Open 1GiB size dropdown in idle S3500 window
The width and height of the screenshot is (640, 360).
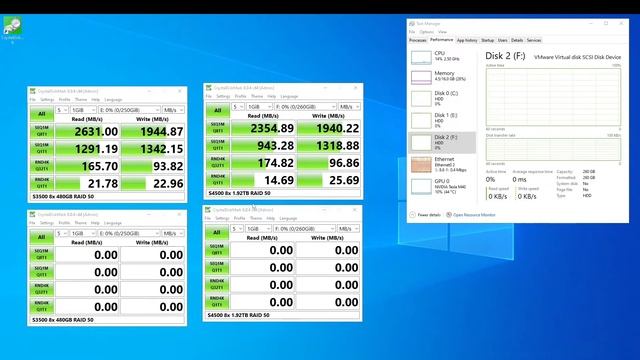[x=83, y=233]
